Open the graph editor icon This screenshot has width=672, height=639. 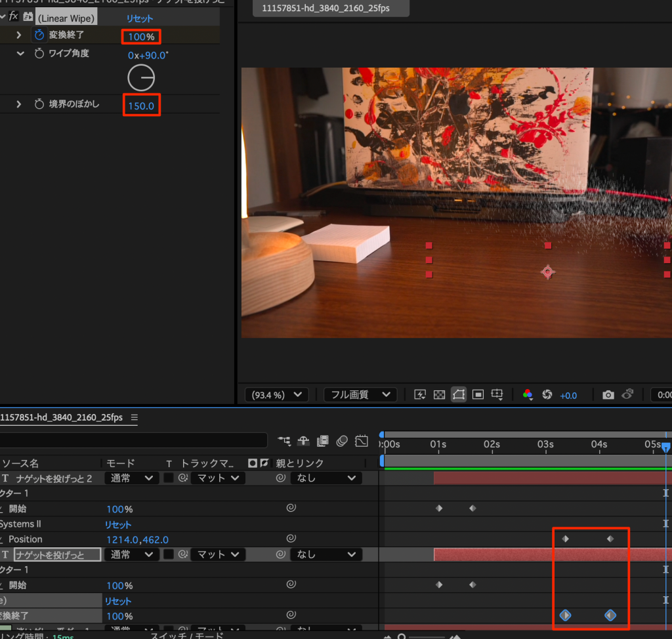click(362, 440)
